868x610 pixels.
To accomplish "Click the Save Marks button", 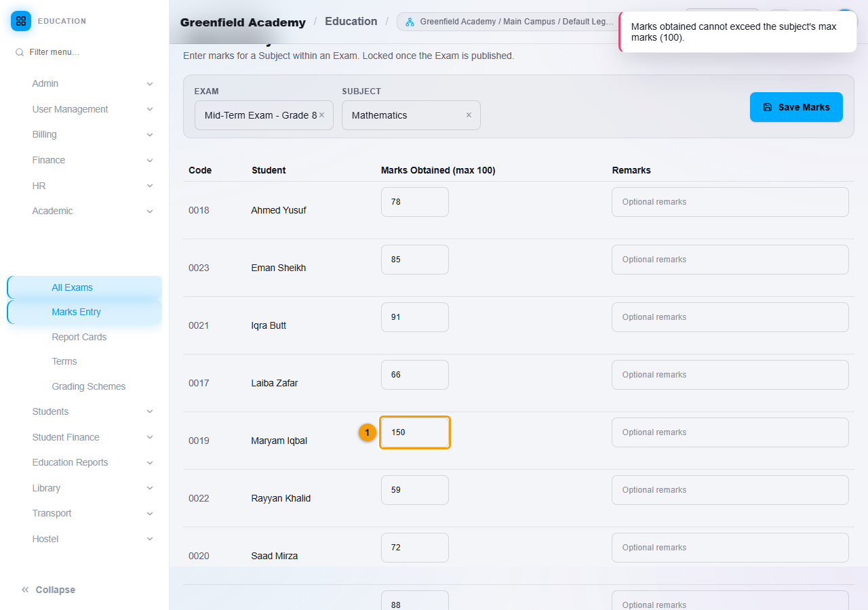I will point(796,107).
